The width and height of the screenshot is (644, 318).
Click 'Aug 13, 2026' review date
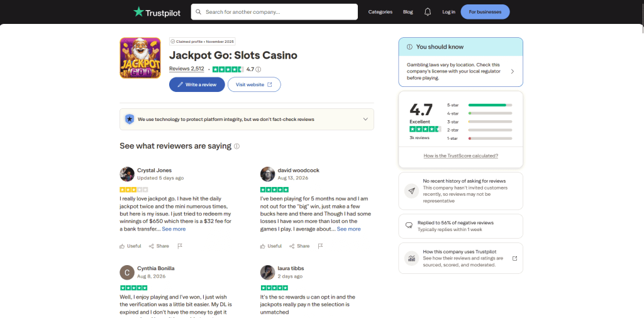pyautogui.click(x=293, y=178)
